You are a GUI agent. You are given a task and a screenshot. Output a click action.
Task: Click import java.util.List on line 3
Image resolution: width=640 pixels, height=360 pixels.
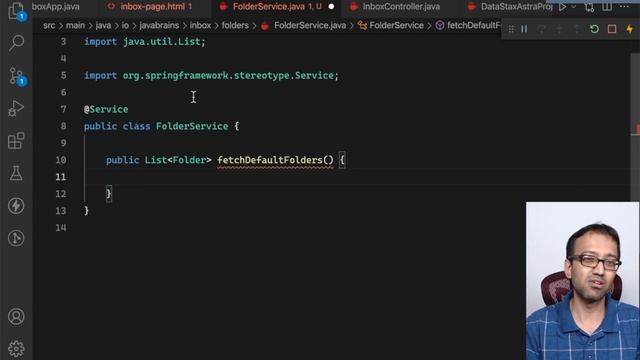(145, 42)
